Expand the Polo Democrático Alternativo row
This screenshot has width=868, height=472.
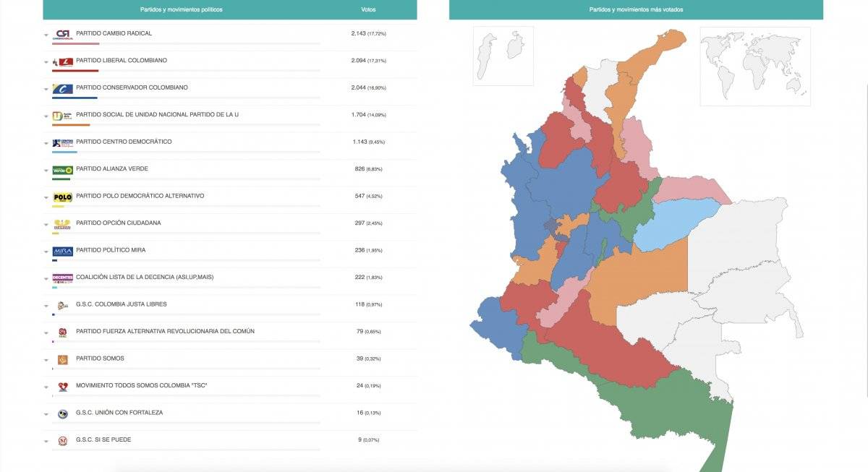[x=46, y=197]
